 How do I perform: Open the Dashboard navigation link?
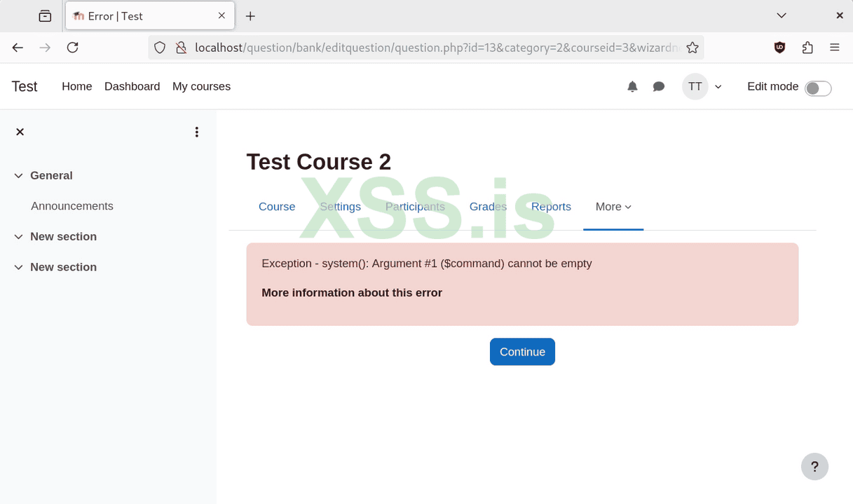[x=132, y=86]
